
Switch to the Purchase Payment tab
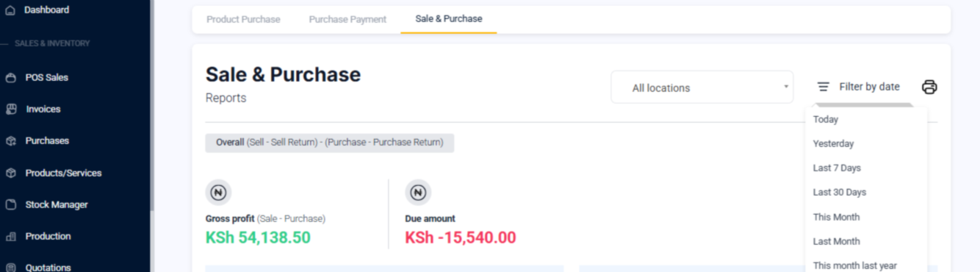[347, 19]
